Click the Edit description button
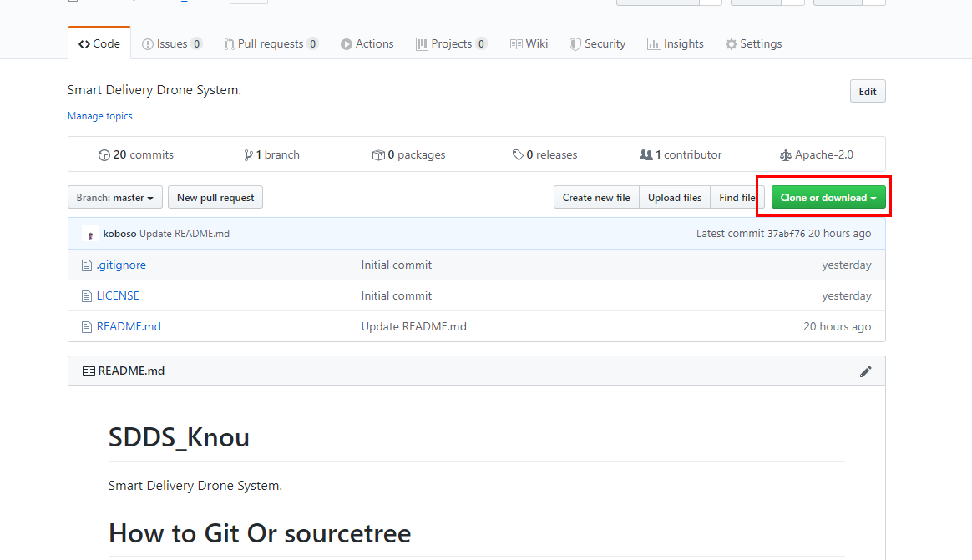This screenshot has width=972, height=560. (x=868, y=91)
